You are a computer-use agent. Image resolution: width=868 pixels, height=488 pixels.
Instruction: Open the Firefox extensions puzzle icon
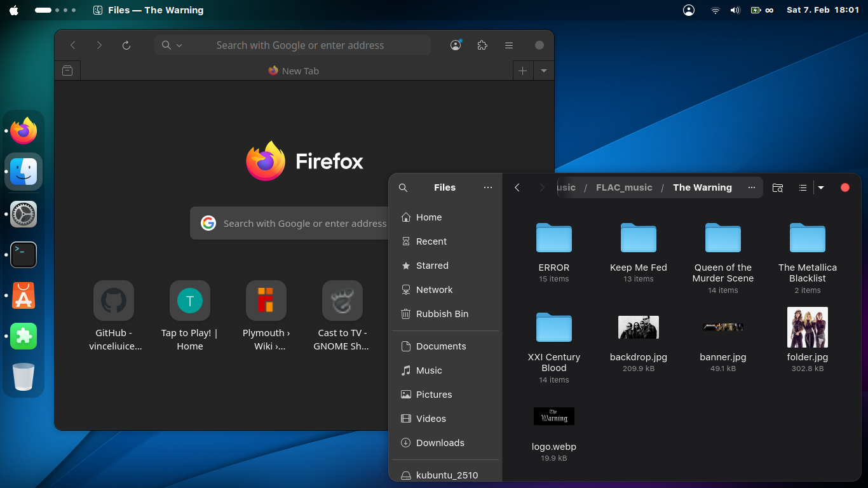click(x=482, y=45)
